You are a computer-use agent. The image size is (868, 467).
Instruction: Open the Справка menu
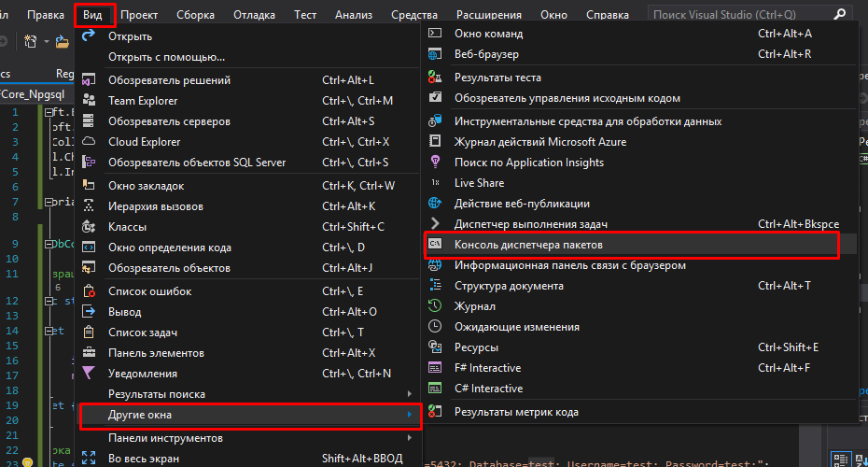pyautogui.click(x=608, y=15)
